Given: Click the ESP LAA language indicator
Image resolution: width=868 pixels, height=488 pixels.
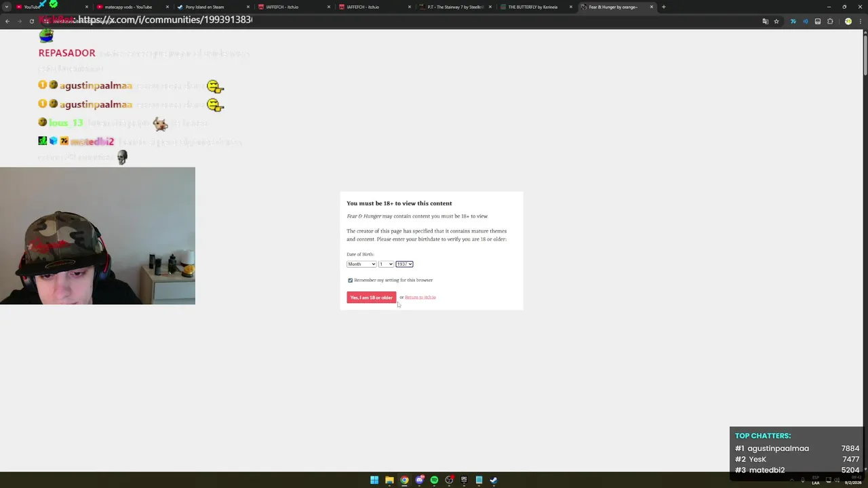Looking at the screenshot, I should (x=816, y=480).
